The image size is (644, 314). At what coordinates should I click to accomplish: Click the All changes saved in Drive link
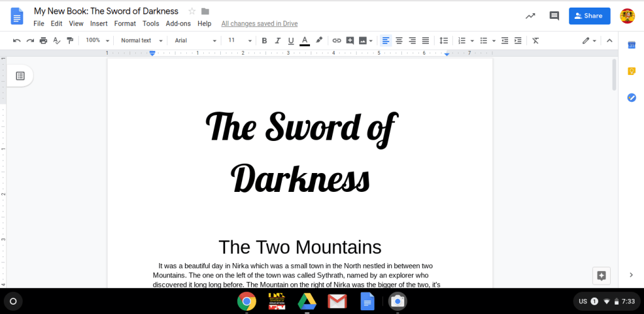[x=259, y=24]
